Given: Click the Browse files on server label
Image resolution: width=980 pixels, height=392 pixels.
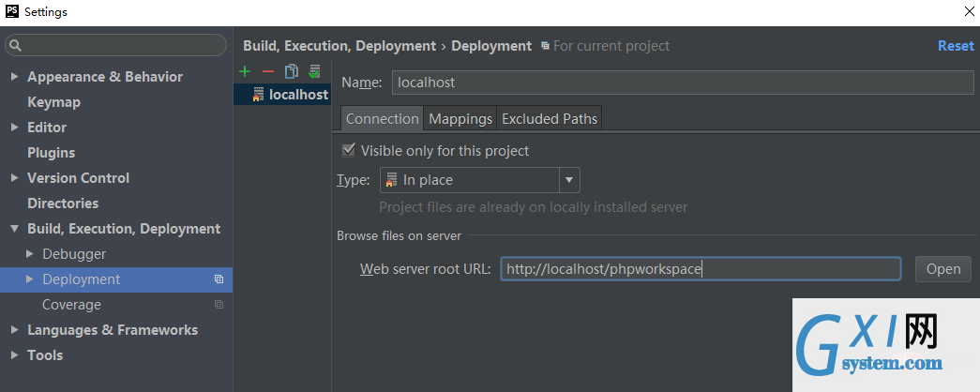Looking at the screenshot, I should pyautogui.click(x=400, y=235).
